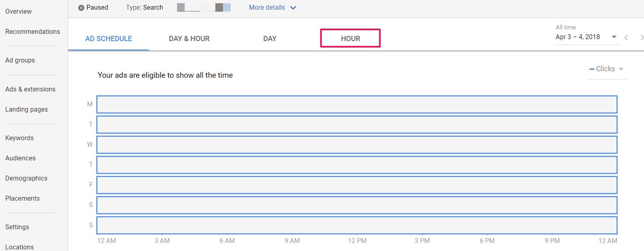Switch to the AD SCHEDULE tab

click(108, 39)
